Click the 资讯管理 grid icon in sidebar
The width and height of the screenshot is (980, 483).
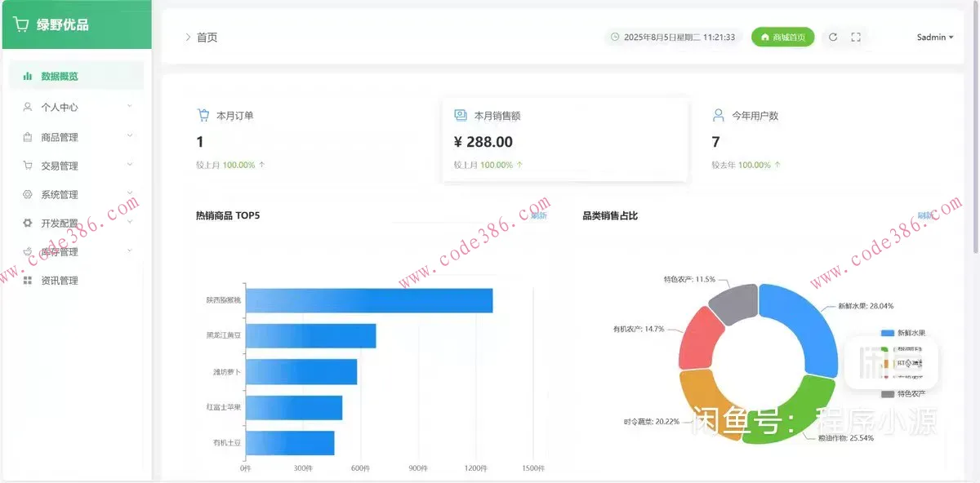click(x=28, y=281)
